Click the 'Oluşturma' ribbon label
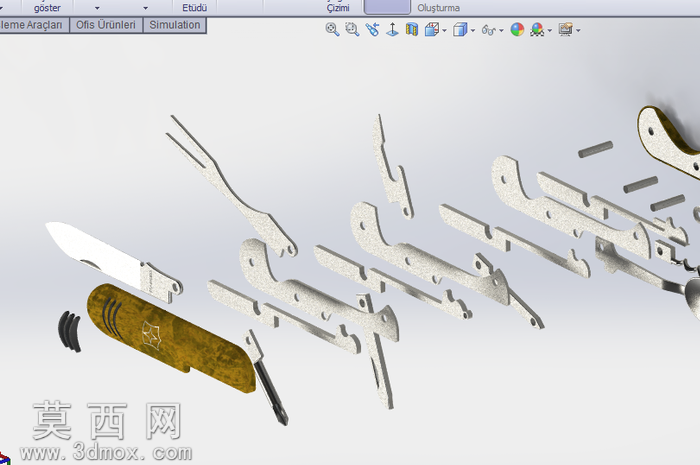Viewport: 700px width, 465px height. (438, 8)
